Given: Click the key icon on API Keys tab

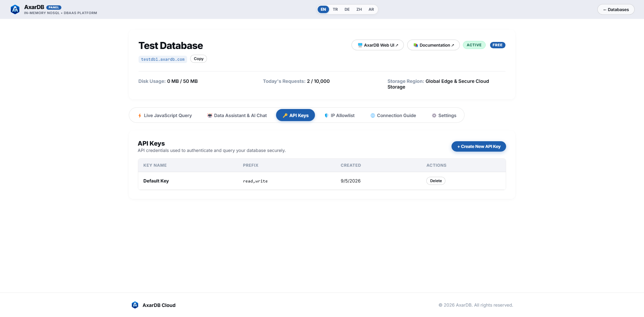Looking at the screenshot, I should 285,115.
